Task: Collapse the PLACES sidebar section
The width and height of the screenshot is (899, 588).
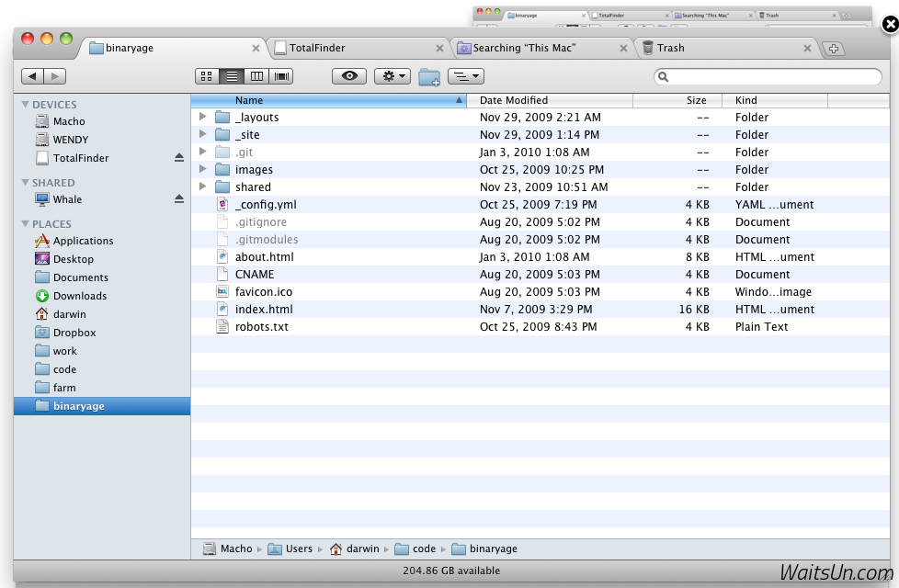Action: pyautogui.click(x=26, y=224)
